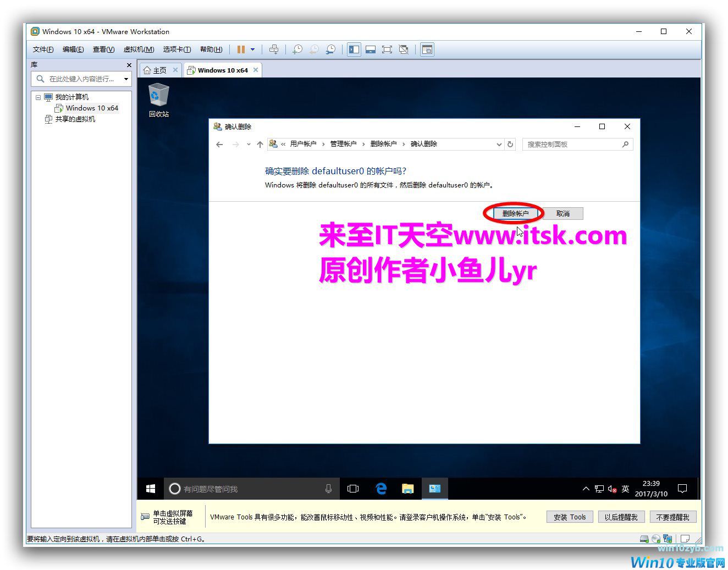The width and height of the screenshot is (728, 570).
Task: Click the Cortana search box
Action: [x=252, y=489]
